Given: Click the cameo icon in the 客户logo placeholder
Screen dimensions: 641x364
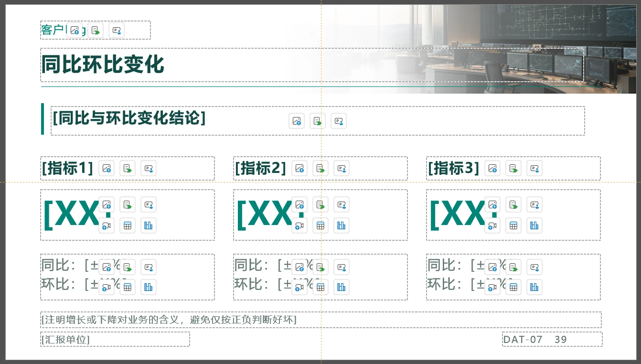Looking at the screenshot, I should point(117,31).
